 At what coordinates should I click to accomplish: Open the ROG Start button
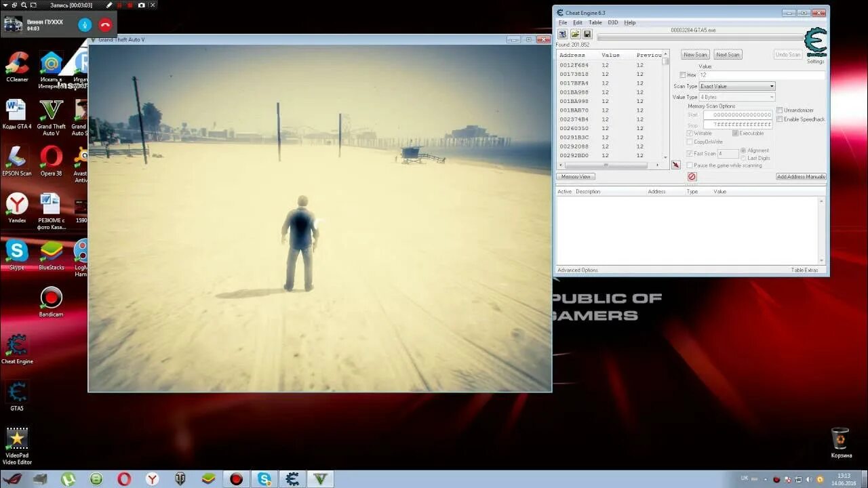point(12,479)
